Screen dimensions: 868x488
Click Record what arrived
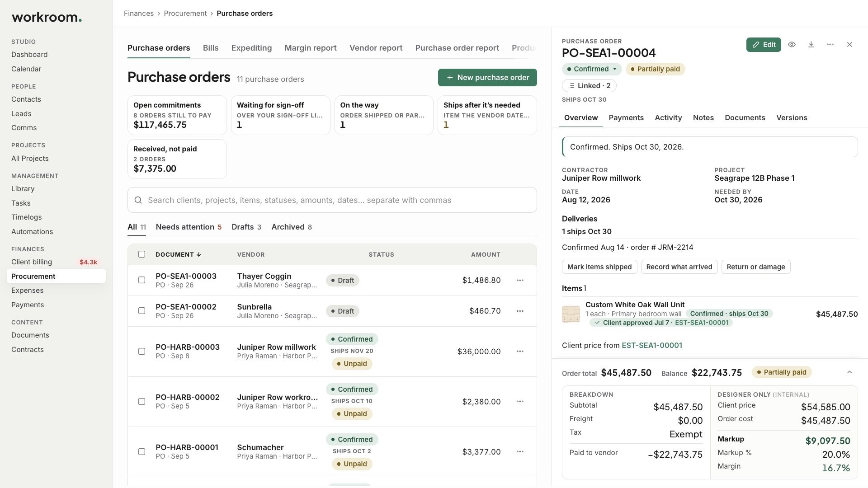click(679, 267)
